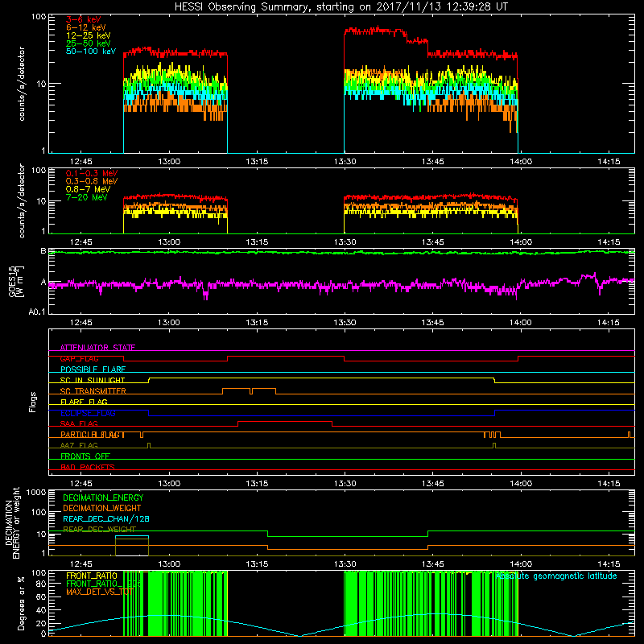The width and height of the screenshot is (644, 644).
Task: Click the 0.8-7 MeV legend label
Action: tap(88, 189)
